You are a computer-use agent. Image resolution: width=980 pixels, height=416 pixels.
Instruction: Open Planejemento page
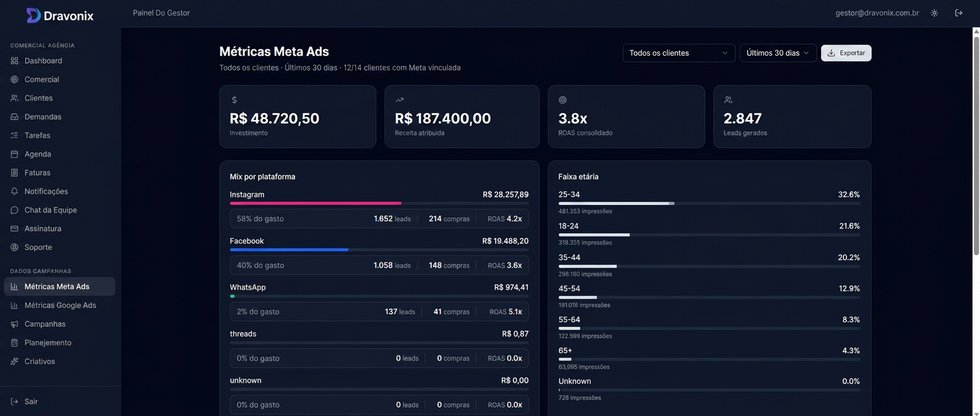[59, 342]
